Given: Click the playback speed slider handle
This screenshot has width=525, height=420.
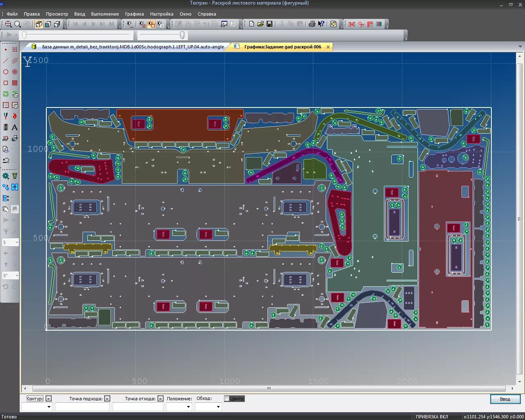Looking at the screenshot, I should click(182, 35).
